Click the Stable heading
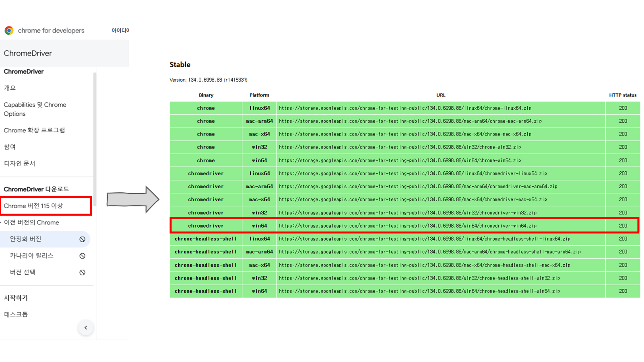The image size is (644, 362). pos(180,64)
